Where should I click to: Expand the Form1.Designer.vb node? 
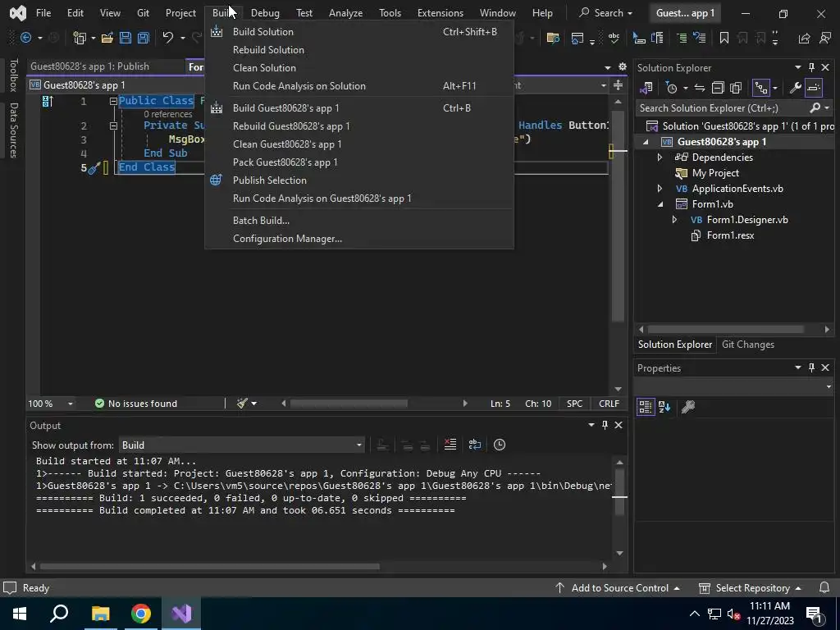674,220
